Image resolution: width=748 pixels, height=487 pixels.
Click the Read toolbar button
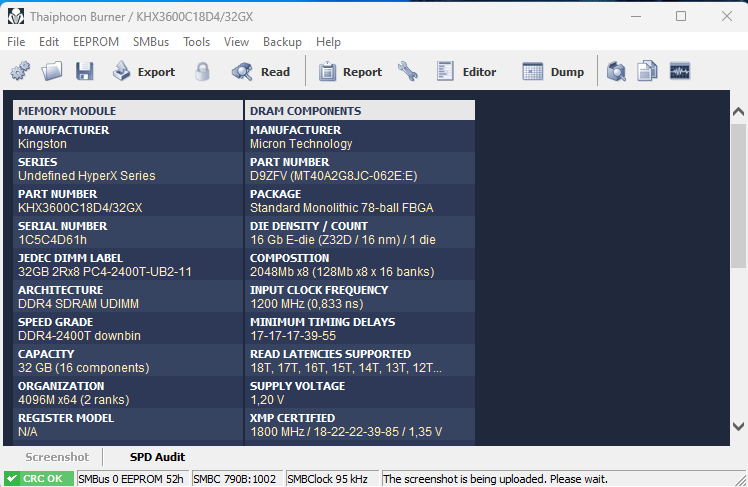pos(261,72)
